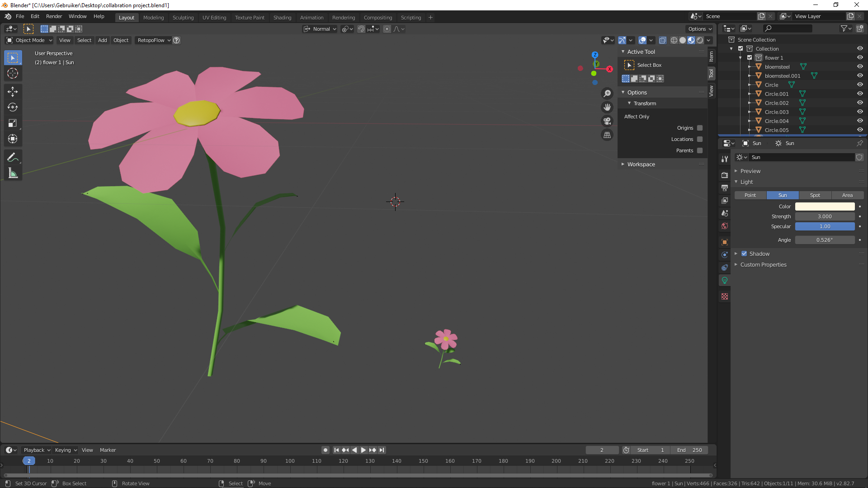
Task: Select the Measure tool
Action: point(13,174)
